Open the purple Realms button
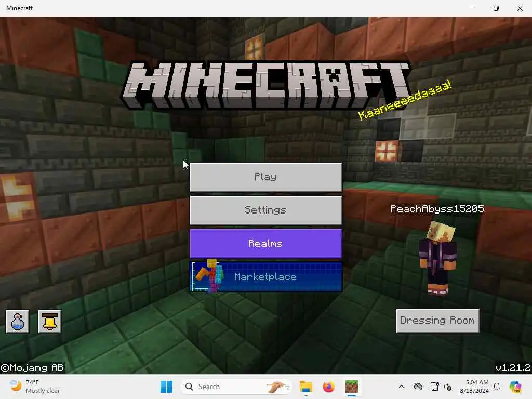Screen dimensions: 532x399 (x=265, y=244)
